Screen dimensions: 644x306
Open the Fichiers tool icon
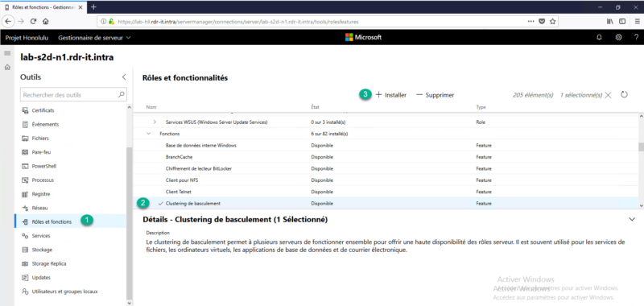(x=24, y=139)
